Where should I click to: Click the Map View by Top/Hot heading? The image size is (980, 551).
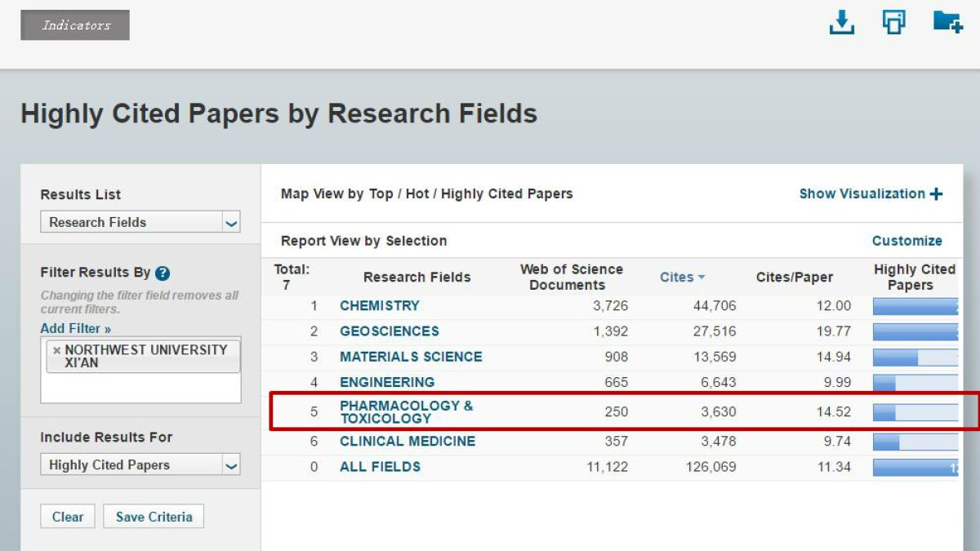click(426, 193)
